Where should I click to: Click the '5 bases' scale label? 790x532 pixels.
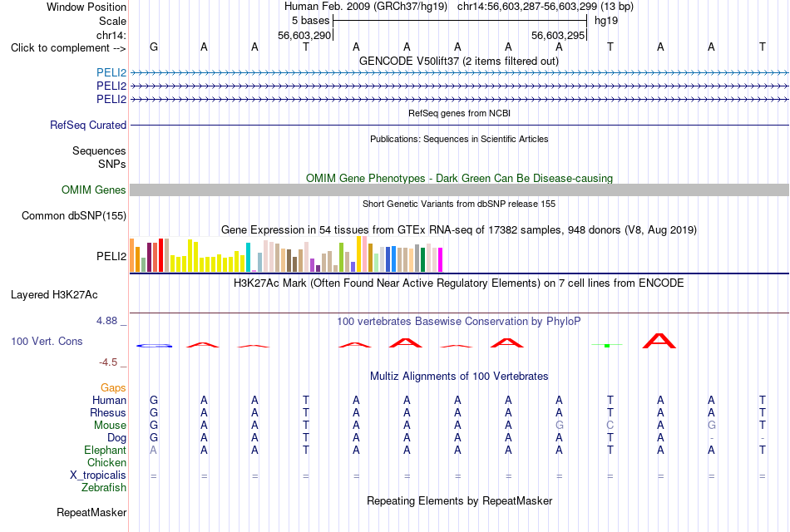tap(310, 21)
